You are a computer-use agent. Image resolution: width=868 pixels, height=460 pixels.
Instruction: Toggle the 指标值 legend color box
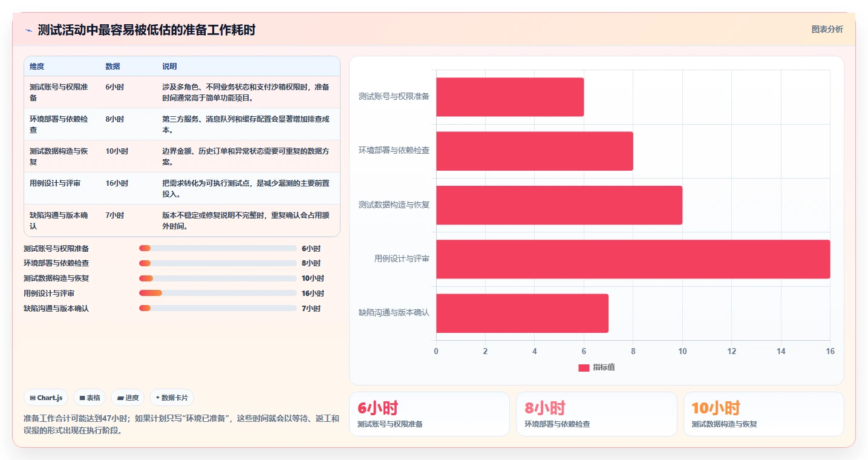point(584,367)
